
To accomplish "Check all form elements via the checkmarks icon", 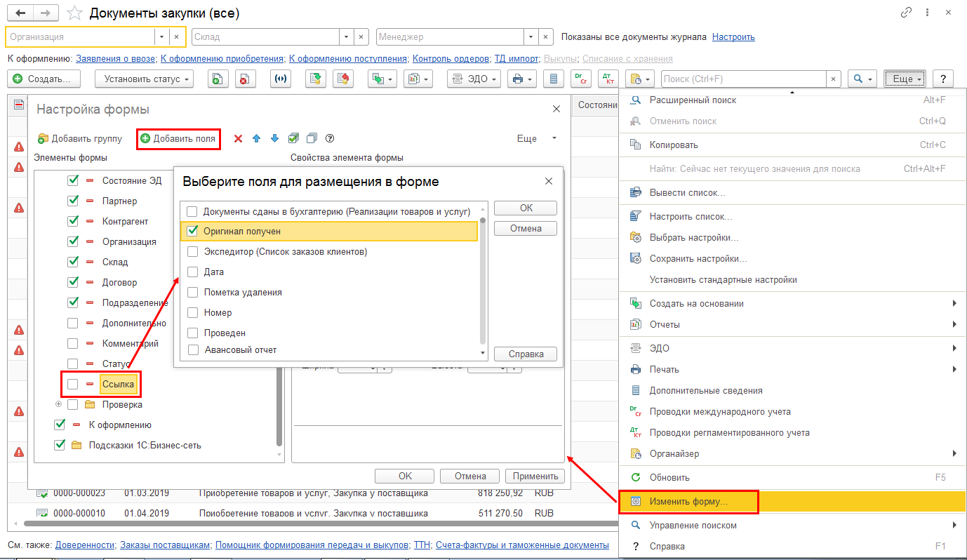I will click(293, 138).
